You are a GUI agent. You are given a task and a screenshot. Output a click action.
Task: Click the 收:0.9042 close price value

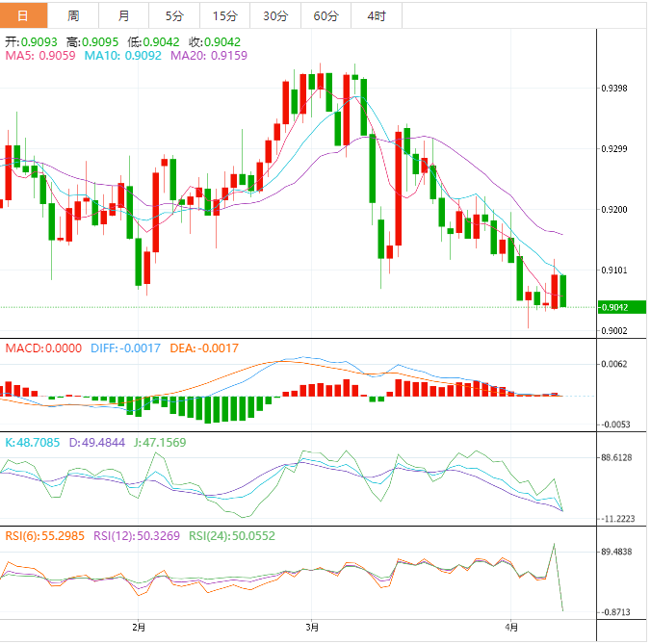(215, 42)
